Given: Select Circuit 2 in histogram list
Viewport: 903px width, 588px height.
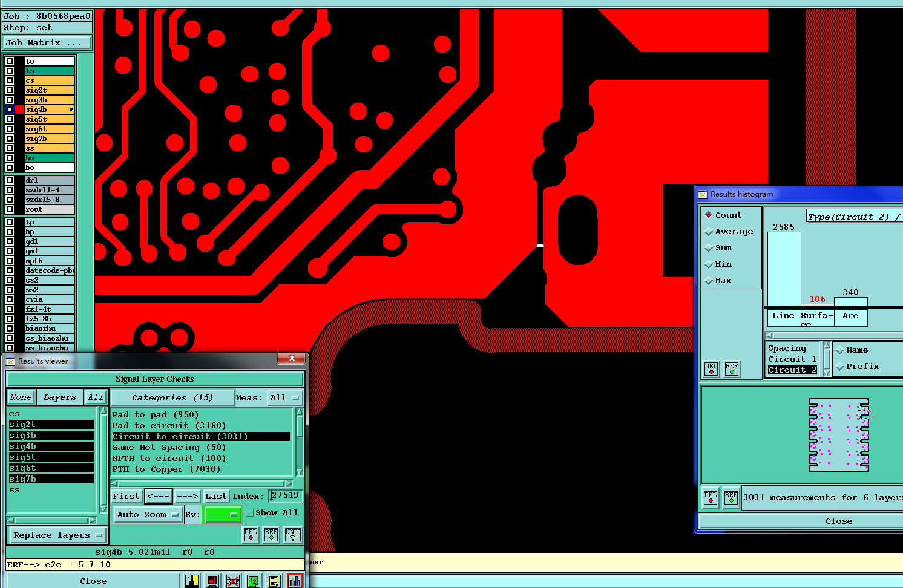Looking at the screenshot, I should (792, 370).
